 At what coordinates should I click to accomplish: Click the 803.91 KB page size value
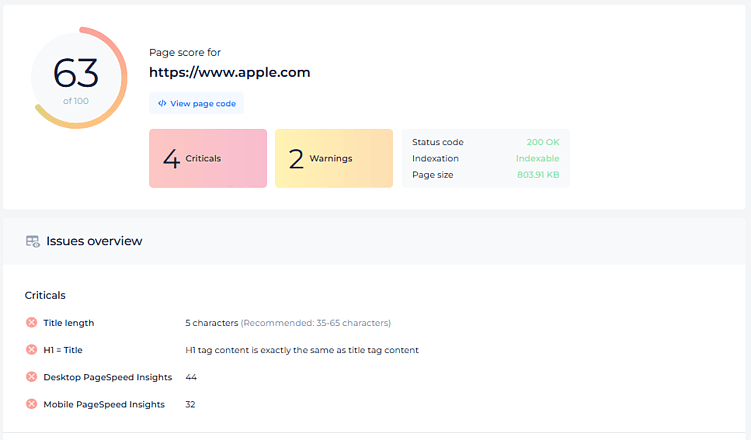538,175
